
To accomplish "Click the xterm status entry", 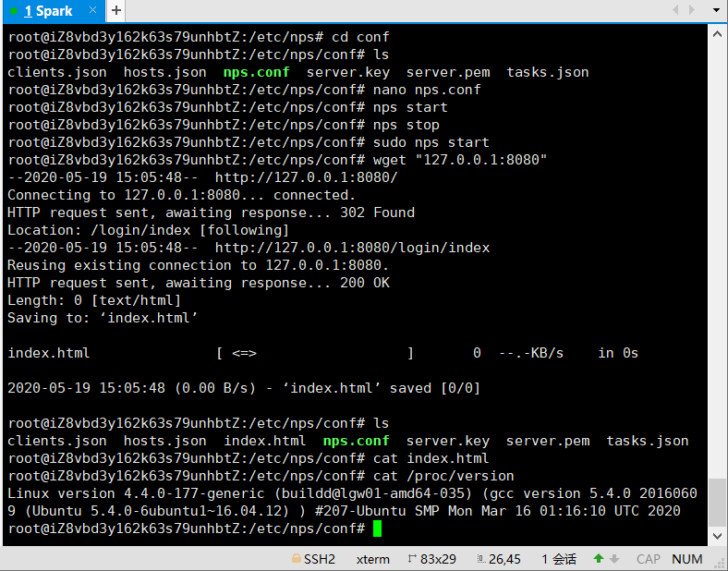I will point(373,559).
